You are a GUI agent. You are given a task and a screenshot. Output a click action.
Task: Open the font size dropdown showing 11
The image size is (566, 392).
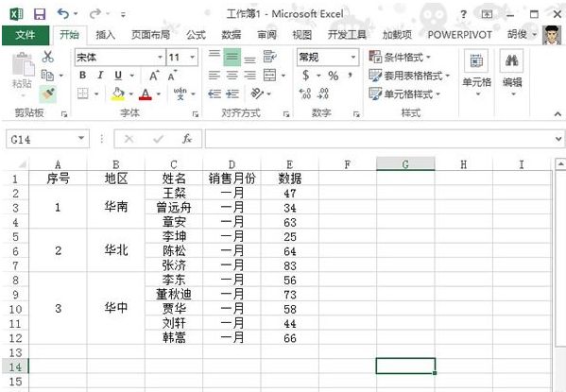[192, 57]
